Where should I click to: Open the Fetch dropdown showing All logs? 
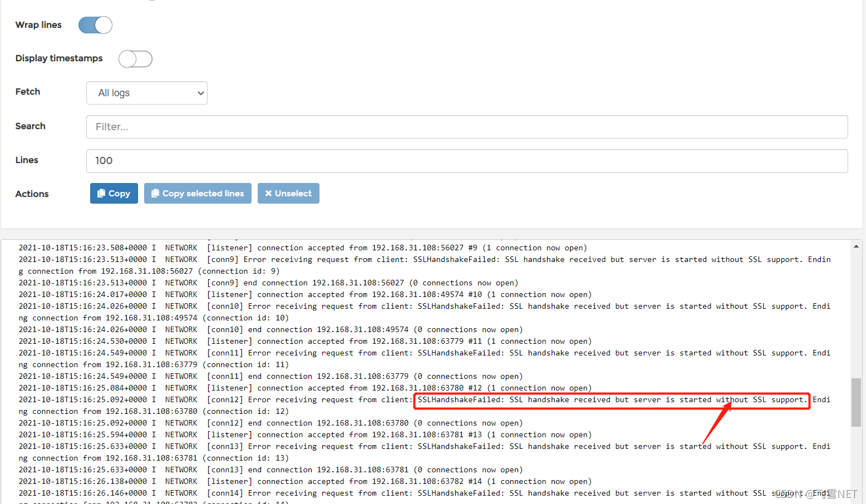pyautogui.click(x=146, y=93)
